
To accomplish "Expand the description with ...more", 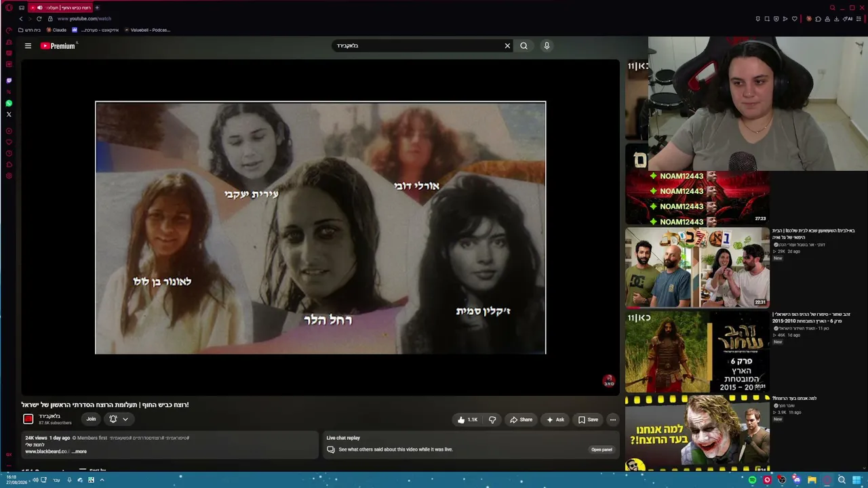I will coord(79,451).
